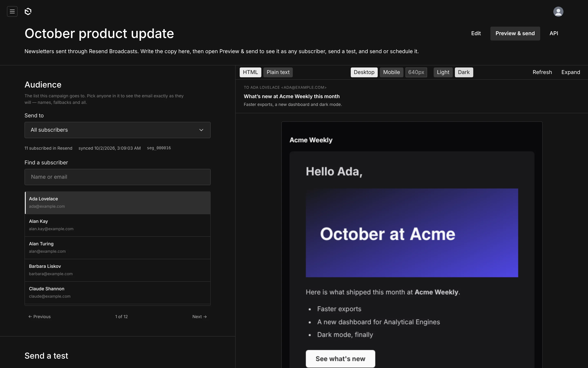
Task: Set preview theme to Light
Action: [443, 72]
